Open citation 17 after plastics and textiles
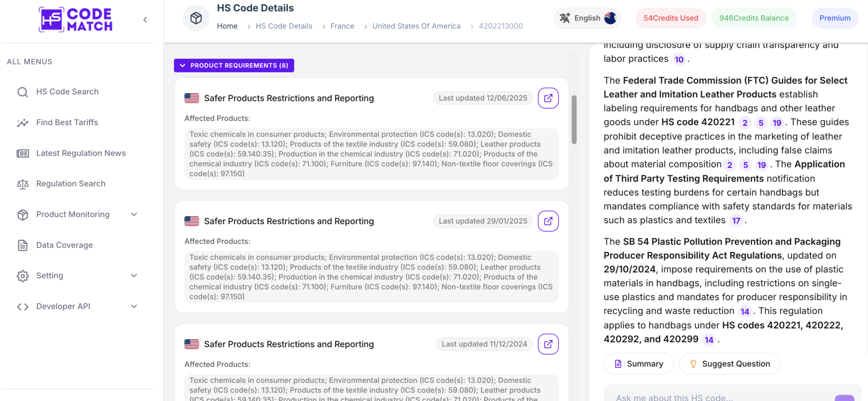 click(736, 221)
